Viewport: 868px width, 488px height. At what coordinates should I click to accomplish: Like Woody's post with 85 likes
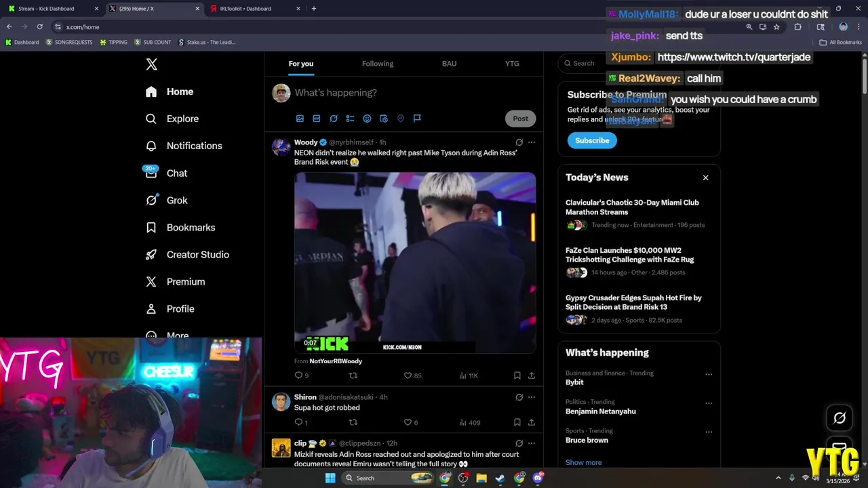[412, 375]
